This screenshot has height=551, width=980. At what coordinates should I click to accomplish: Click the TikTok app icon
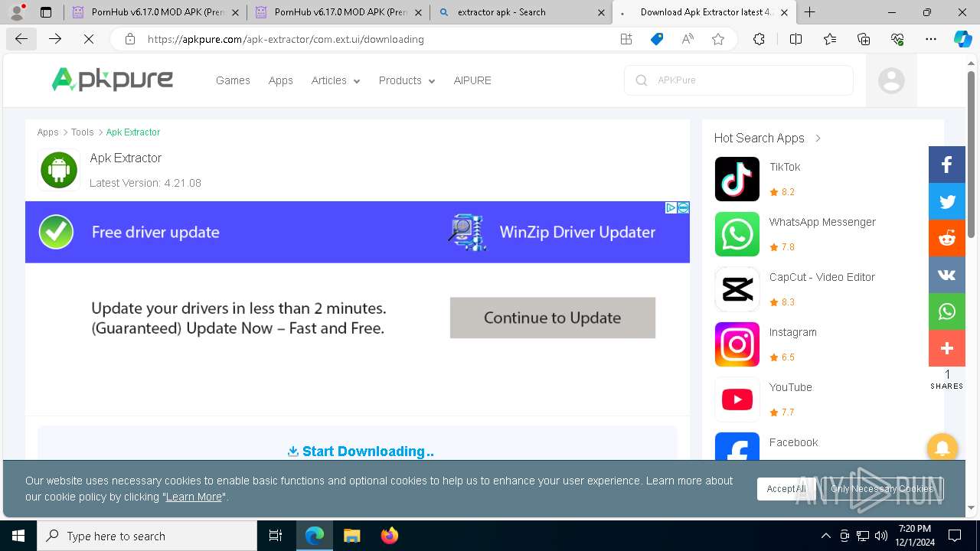(737, 179)
